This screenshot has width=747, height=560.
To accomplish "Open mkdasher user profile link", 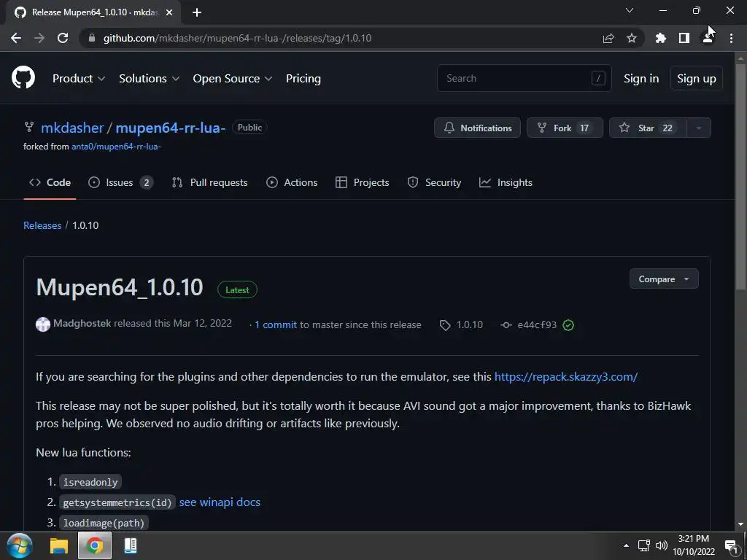I will tap(72, 128).
